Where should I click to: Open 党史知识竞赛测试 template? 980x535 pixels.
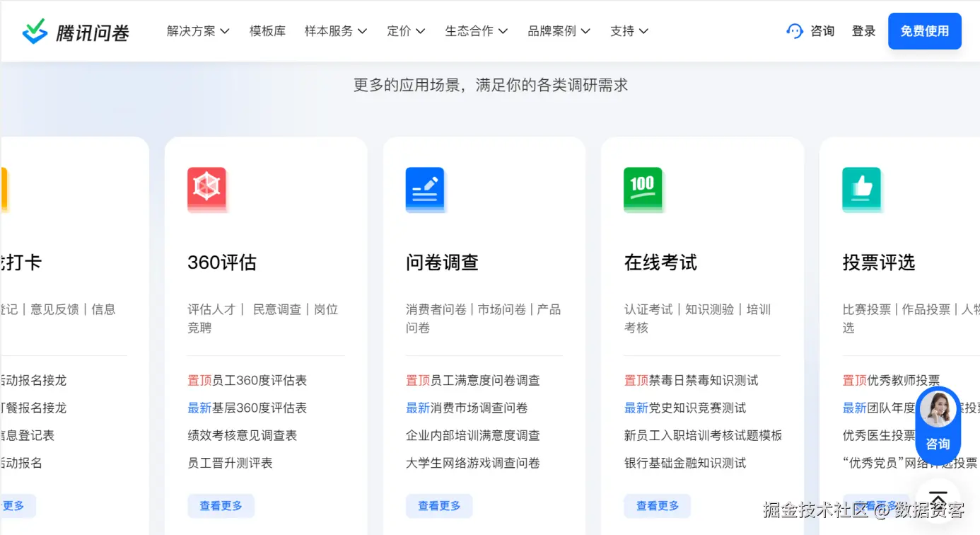coord(685,408)
